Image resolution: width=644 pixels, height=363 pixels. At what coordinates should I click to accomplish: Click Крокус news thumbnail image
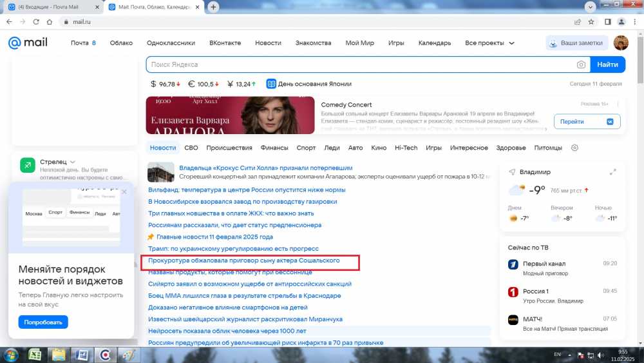(160, 172)
